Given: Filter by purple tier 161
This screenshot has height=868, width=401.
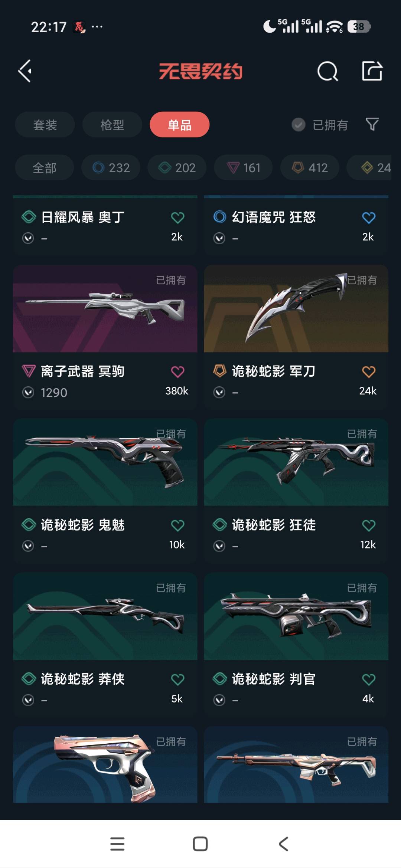Looking at the screenshot, I should pos(244,168).
